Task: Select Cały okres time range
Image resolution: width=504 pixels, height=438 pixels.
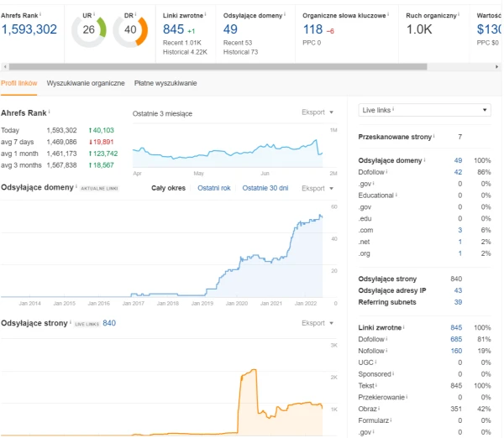Action: click(x=169, y=188)
